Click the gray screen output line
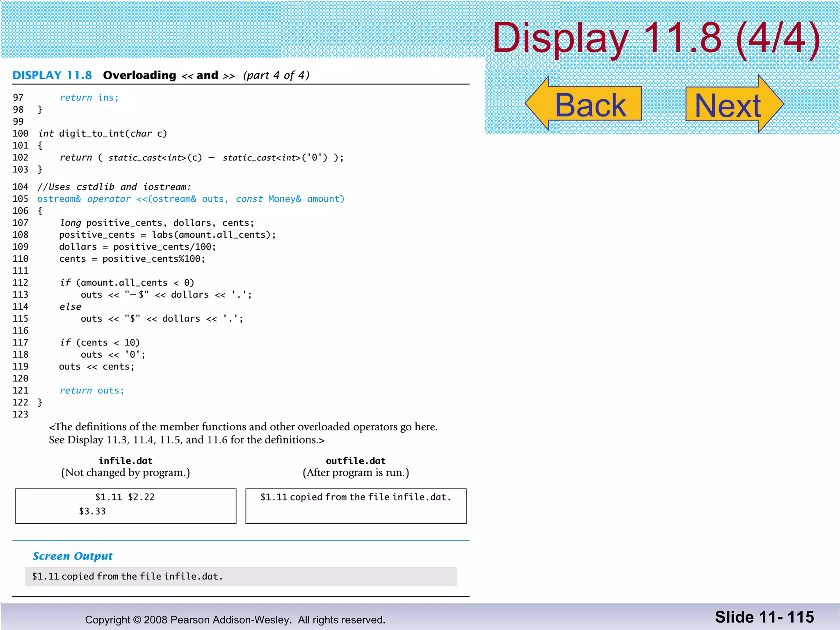The image size is (840, 630). pyautogui.click(x=241, y=577)
